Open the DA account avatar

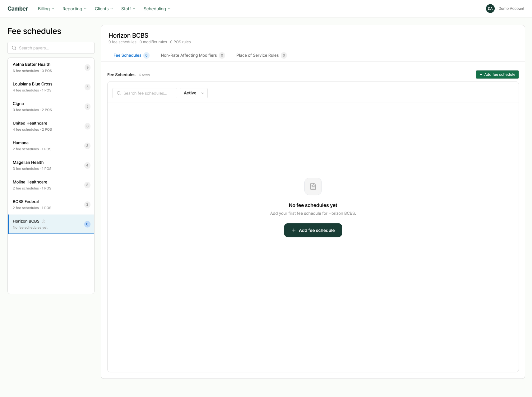point(490,9)
